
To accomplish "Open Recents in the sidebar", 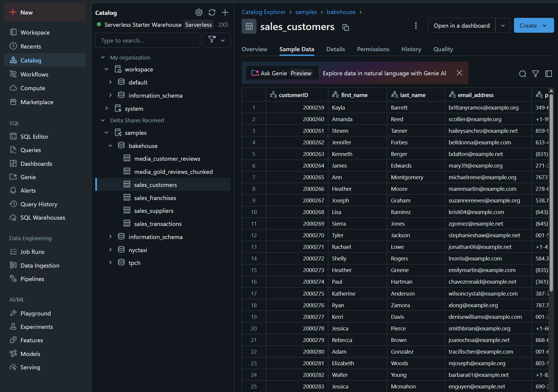I will [45, 46].
